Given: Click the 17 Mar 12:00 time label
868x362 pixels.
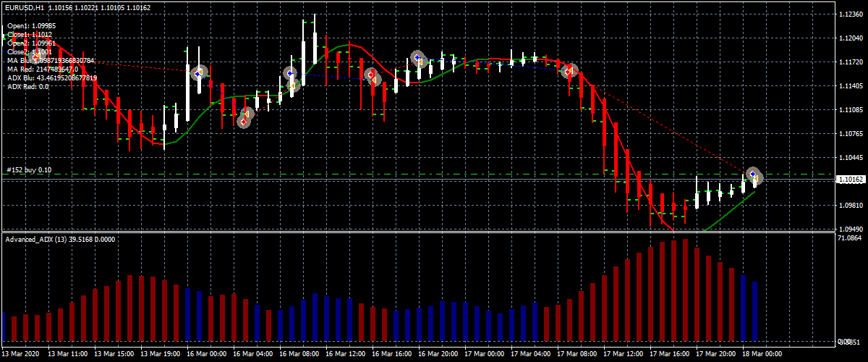Looking at the screenshot, I should [x=624, y=355].
